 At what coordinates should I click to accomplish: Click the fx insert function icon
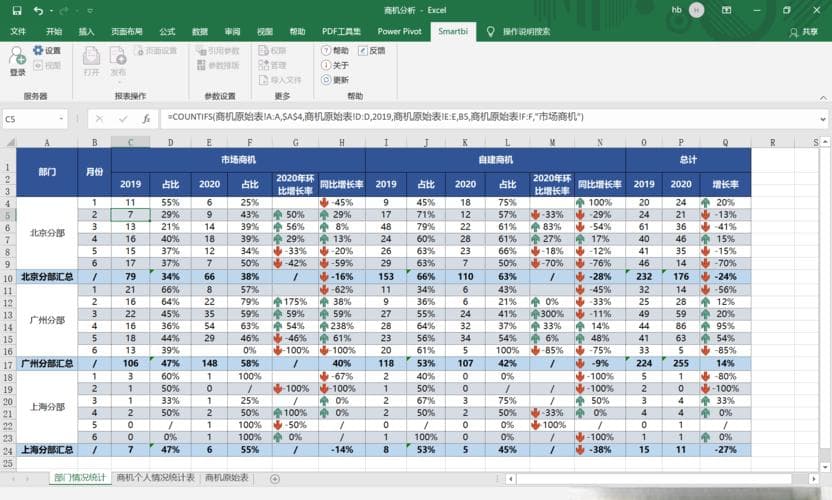[x=146, y=119]
